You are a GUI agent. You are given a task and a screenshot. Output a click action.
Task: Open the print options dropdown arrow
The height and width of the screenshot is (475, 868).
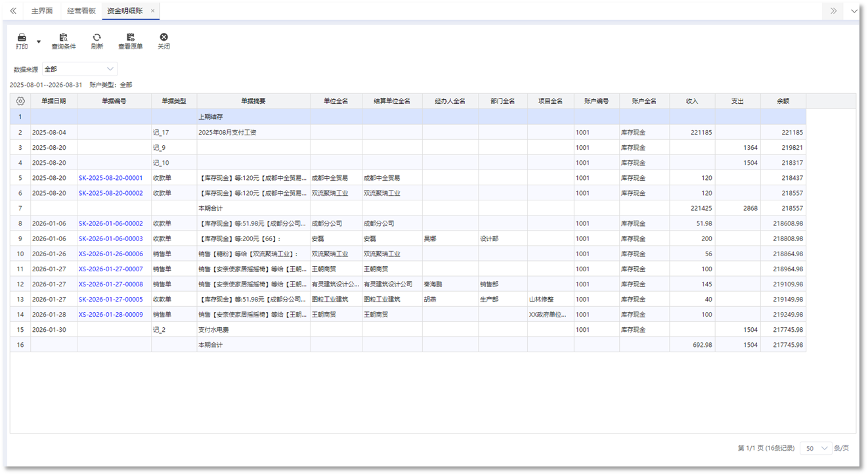[x=39, y=41]
